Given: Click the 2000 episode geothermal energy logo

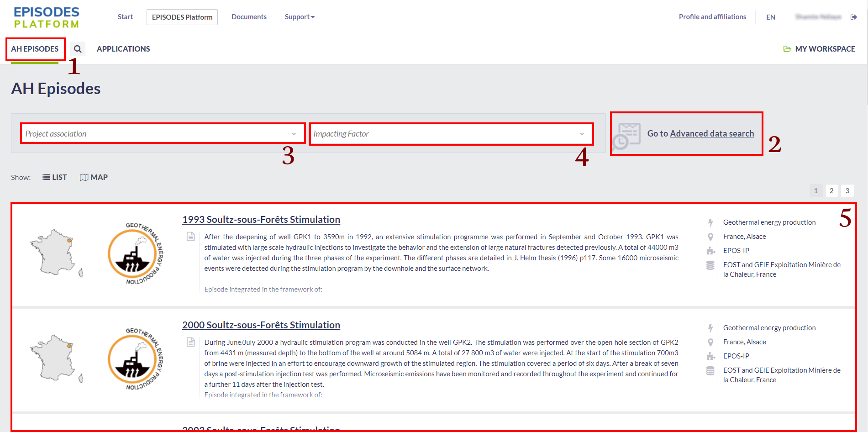Looking at the screenshot, I should pyautogui.click(x=135, y=359).
